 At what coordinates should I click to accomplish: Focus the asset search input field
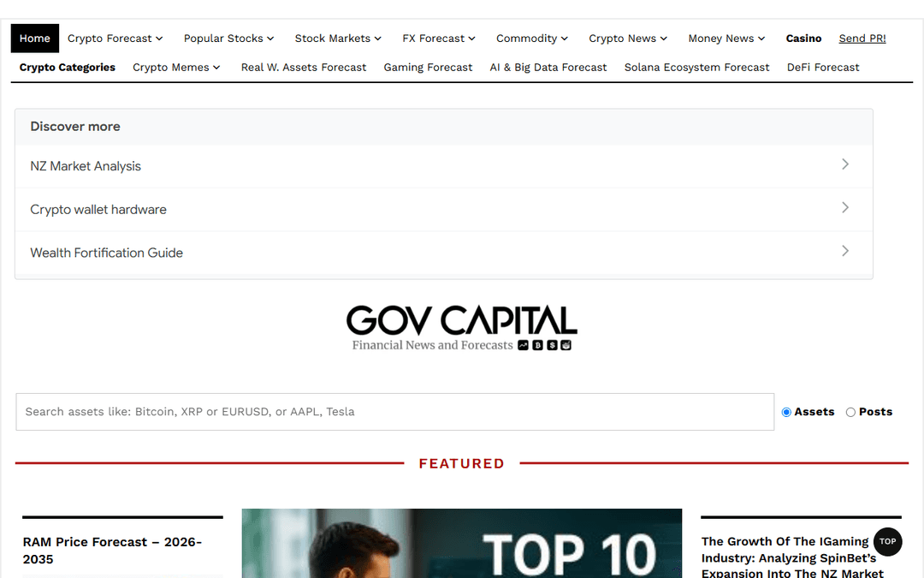[x=394, y=412]
